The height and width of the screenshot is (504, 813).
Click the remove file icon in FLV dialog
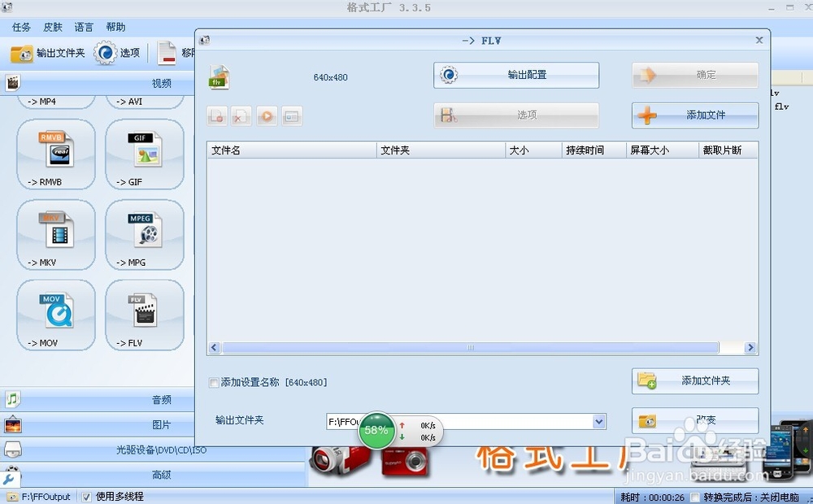[x=241, y=116]
